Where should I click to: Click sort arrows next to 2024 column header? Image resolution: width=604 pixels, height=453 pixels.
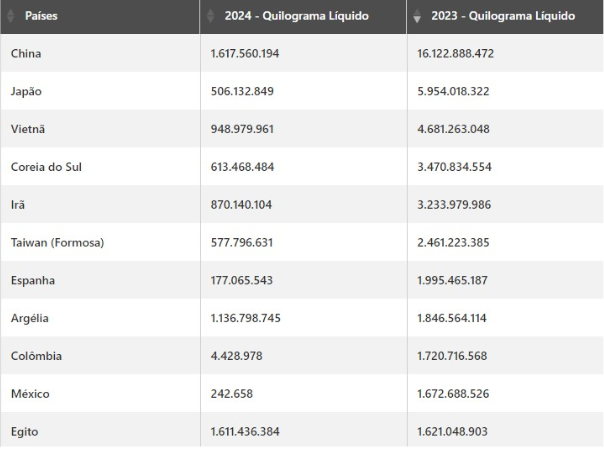pyautogui.click(x=211, y=17)
